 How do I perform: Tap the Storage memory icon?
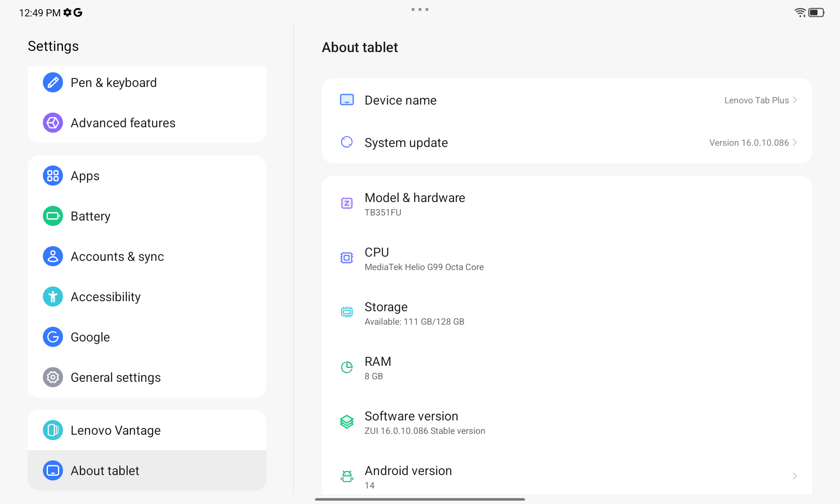coord(347,312)
